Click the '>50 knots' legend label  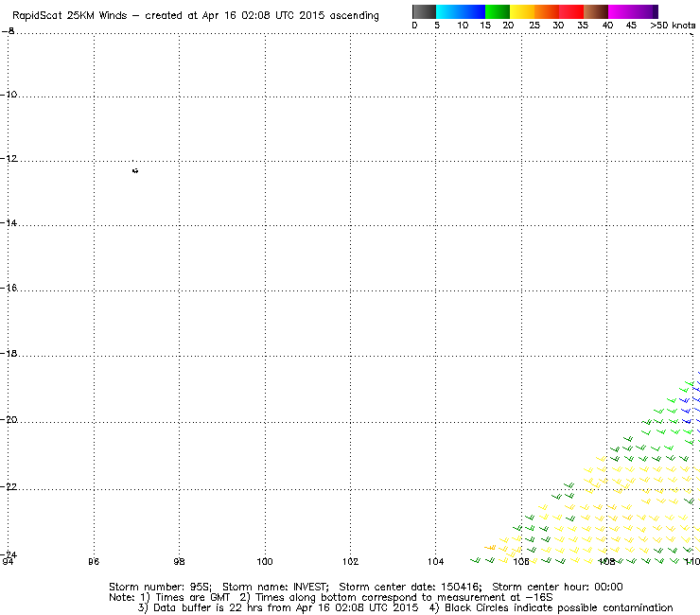pyautogui.click(x=673, y=26)
